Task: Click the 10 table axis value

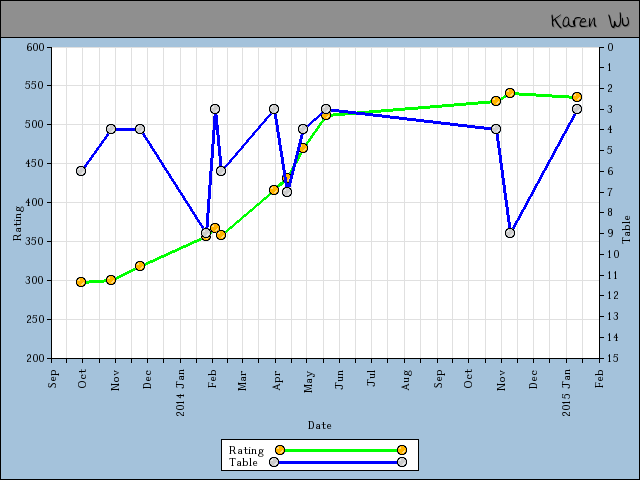Action: point(613,254)
